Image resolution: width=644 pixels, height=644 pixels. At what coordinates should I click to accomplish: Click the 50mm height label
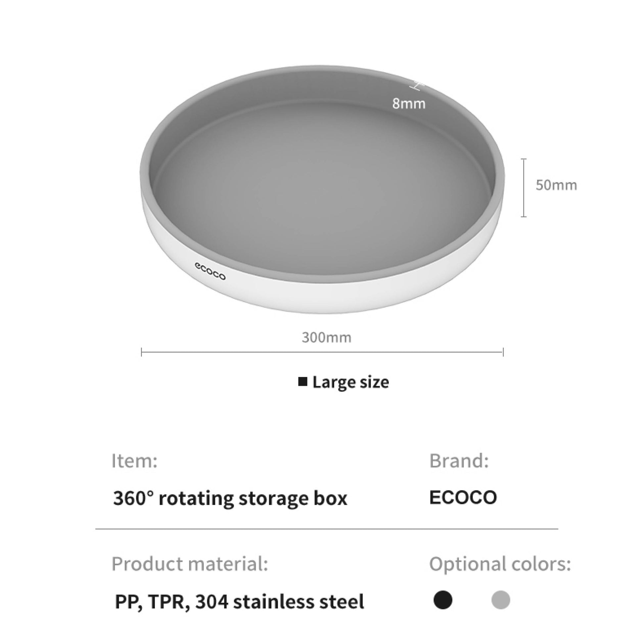click(556, 185)
